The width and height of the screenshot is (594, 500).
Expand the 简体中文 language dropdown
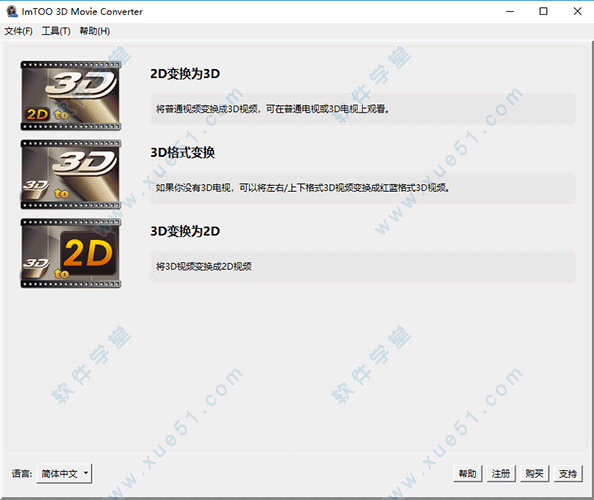click(x=64, y=473)
